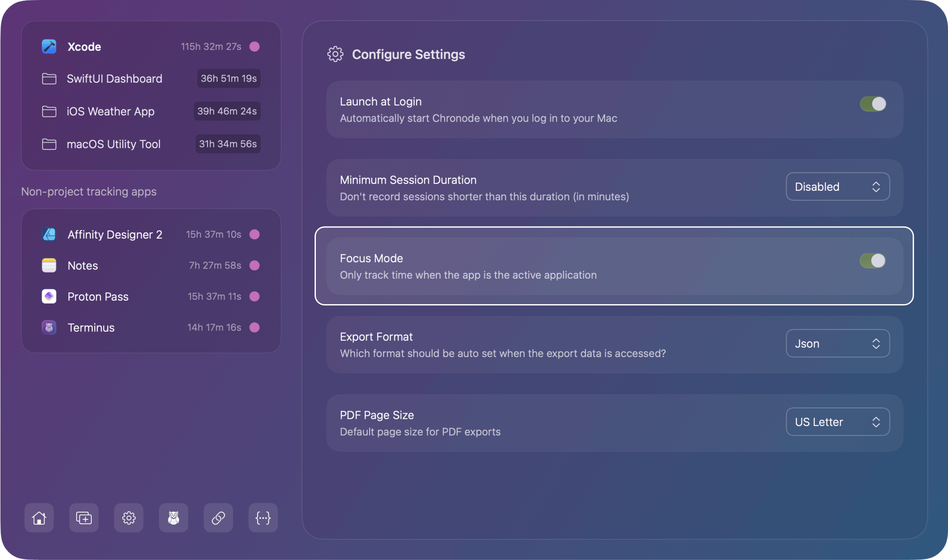Expand the PDF Page Size dropdown
This screenshot has width=948, height=560.
[x=838, y=422]
